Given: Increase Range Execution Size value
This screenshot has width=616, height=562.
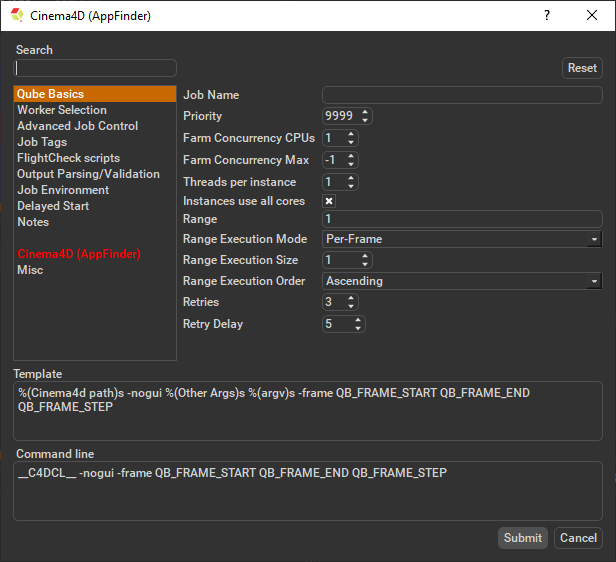Looking at the screenshot, I should [365, 256].
